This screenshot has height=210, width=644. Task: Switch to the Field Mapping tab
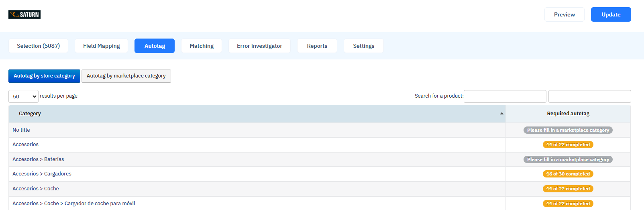(102, 46)
